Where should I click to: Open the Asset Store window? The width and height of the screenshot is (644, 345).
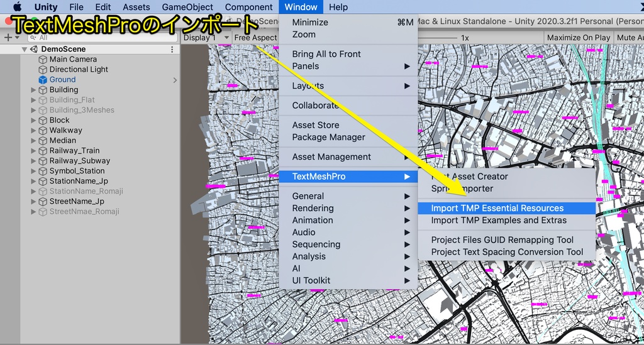point(348,125)
